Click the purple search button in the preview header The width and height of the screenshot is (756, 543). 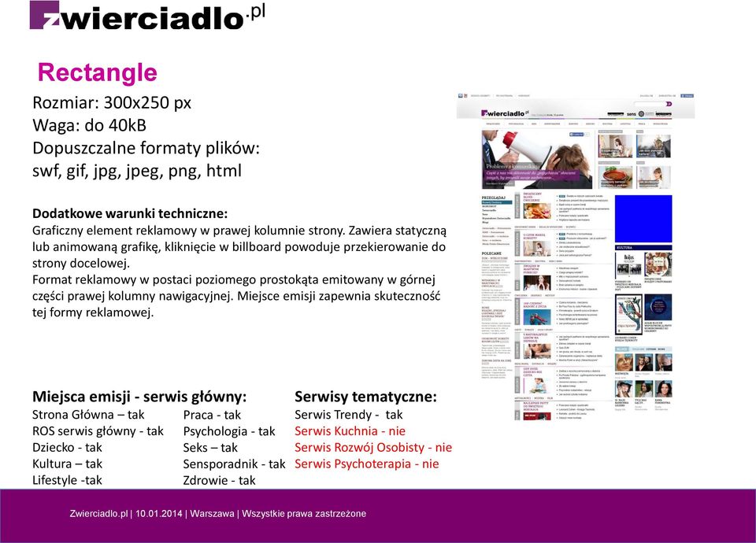pyautogui.click(x=669, y=104)
